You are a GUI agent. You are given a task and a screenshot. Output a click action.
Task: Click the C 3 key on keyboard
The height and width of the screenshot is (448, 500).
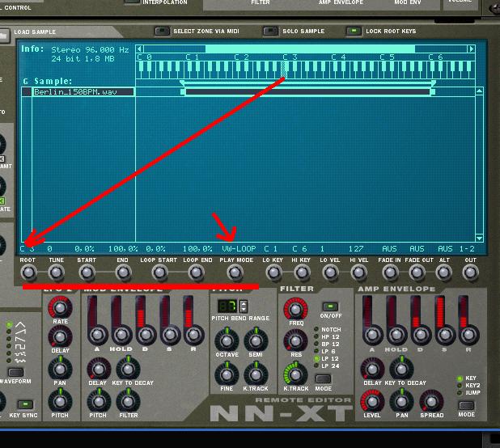click(283, 70)
